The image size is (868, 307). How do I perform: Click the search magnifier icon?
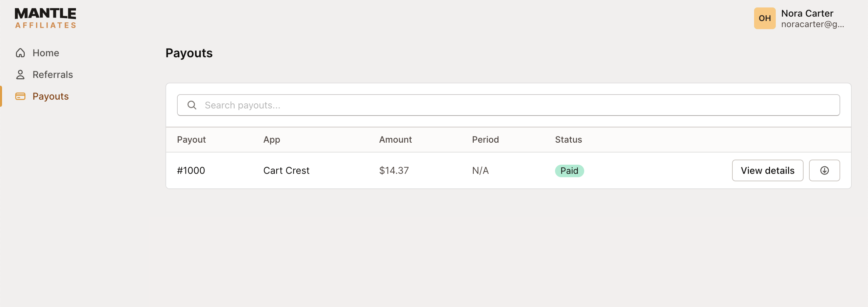point(192,105)
